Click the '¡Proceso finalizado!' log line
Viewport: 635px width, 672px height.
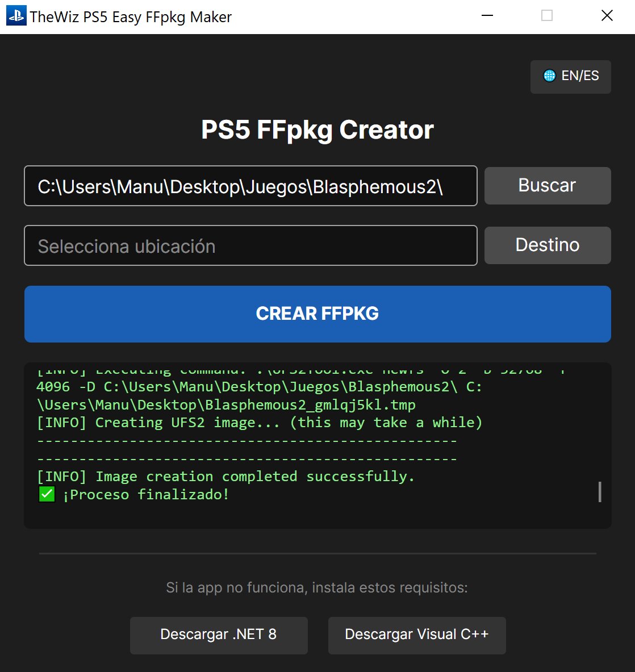pos(146,495)
